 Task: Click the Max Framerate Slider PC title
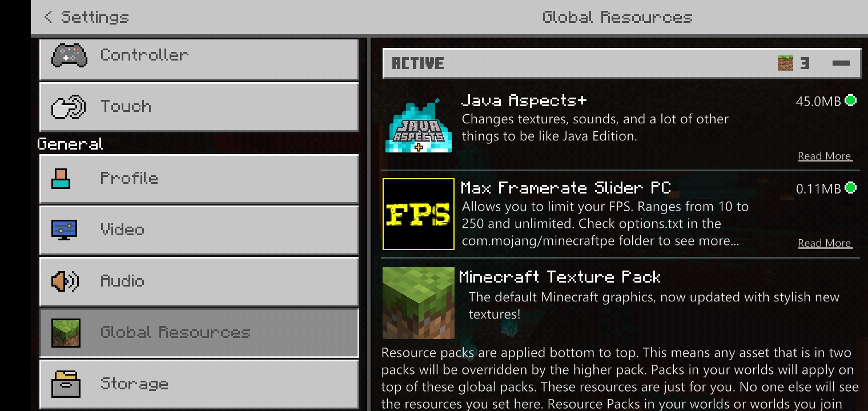tap(565, 188)
